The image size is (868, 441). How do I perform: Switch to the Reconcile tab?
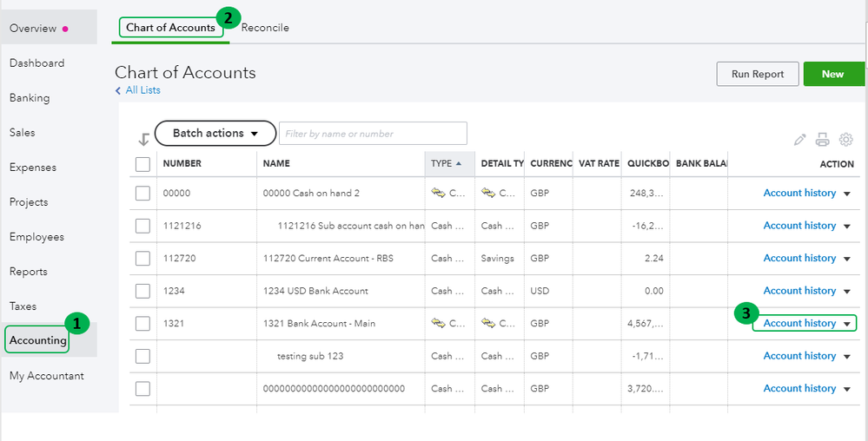(265, 28)
